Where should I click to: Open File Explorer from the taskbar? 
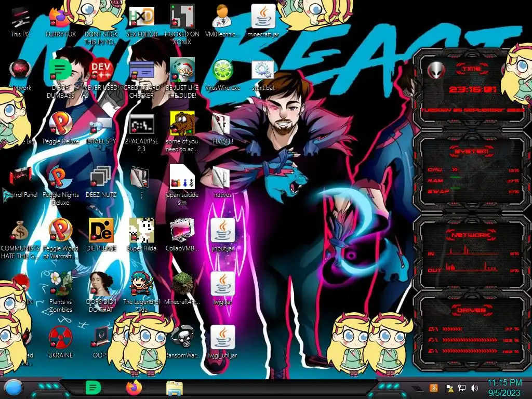coord(175,389)
